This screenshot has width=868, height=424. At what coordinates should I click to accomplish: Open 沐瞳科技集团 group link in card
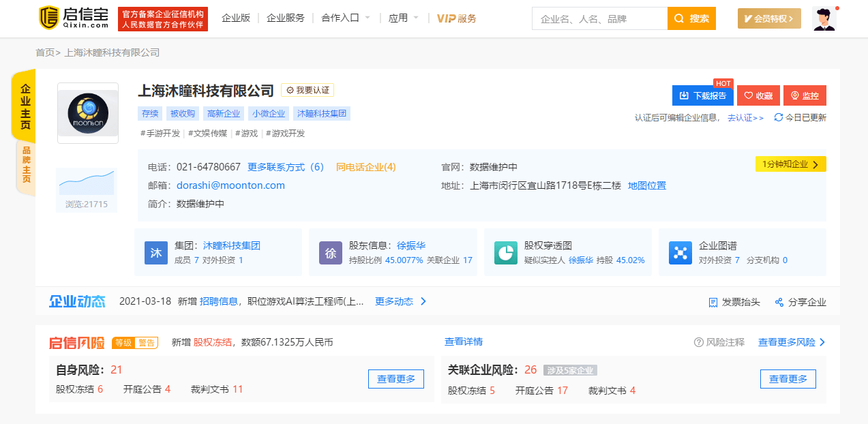pyautogui.click(x=232, y=245)
